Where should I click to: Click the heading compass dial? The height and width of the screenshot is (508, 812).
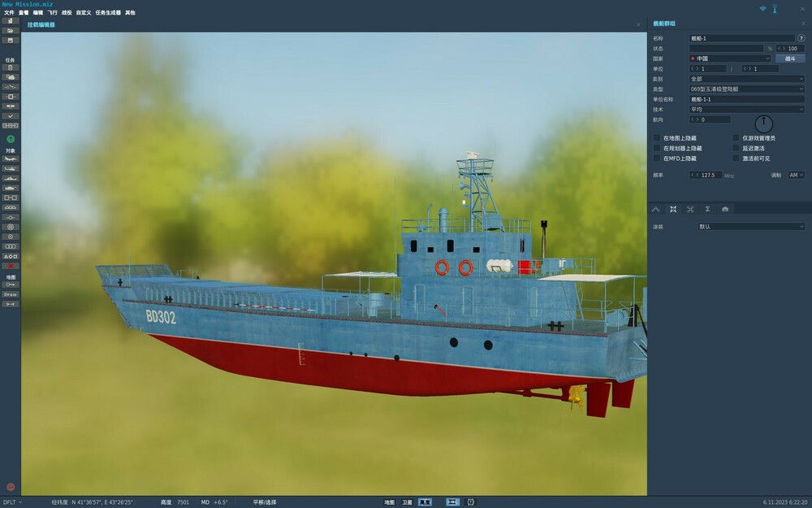pos(764,124)
